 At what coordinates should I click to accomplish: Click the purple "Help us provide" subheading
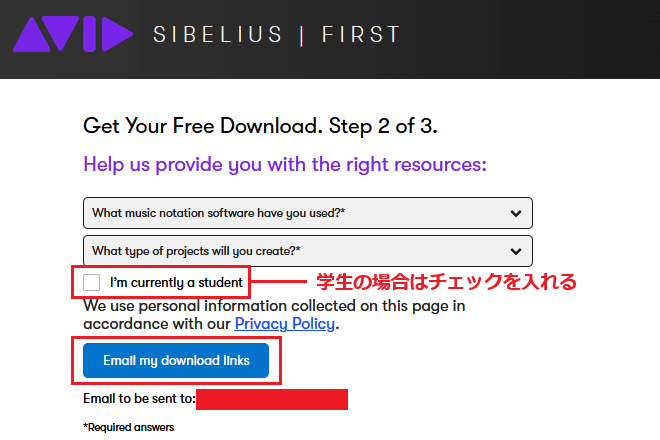coord(285,164)
